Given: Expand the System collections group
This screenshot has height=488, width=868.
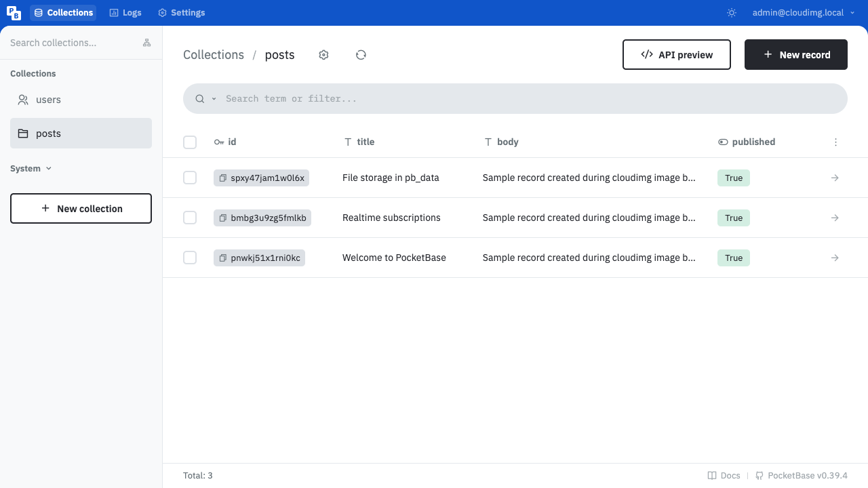Looking at the screenshot, I should coord(31,169).
